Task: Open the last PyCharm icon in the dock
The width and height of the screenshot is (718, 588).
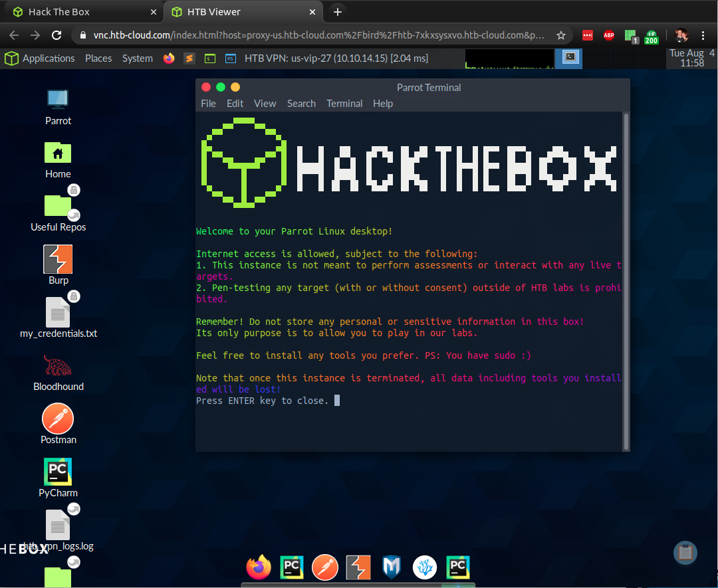Action: [458, 567]
